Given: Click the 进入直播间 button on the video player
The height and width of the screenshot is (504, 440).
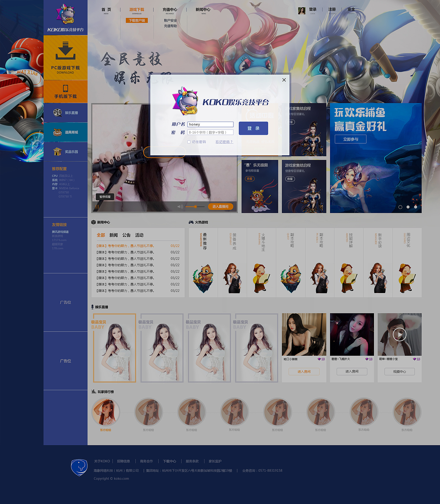Looking at the screenshot, I should [220, 206].
